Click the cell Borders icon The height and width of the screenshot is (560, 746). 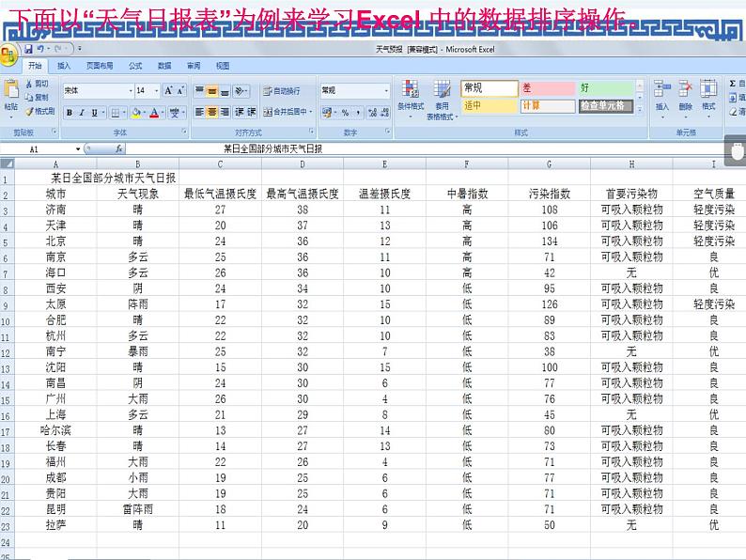116,113
